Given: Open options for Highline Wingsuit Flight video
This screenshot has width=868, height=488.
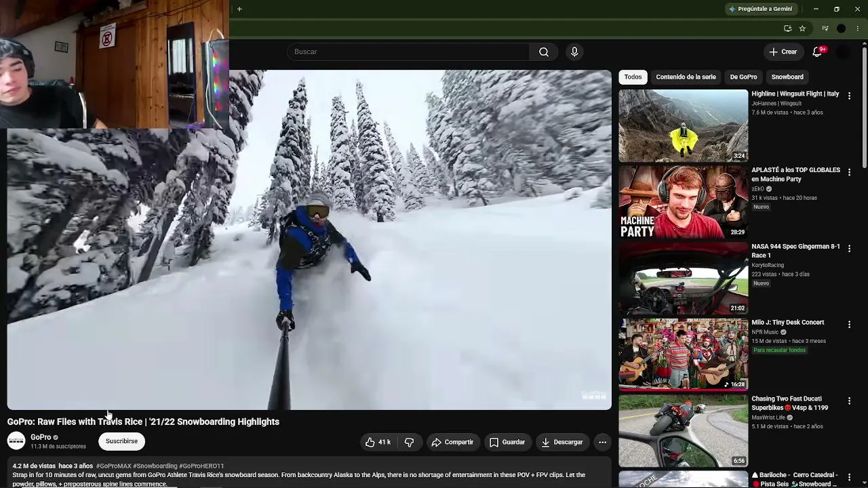Looking at the screenshot, I should point(849,96).
